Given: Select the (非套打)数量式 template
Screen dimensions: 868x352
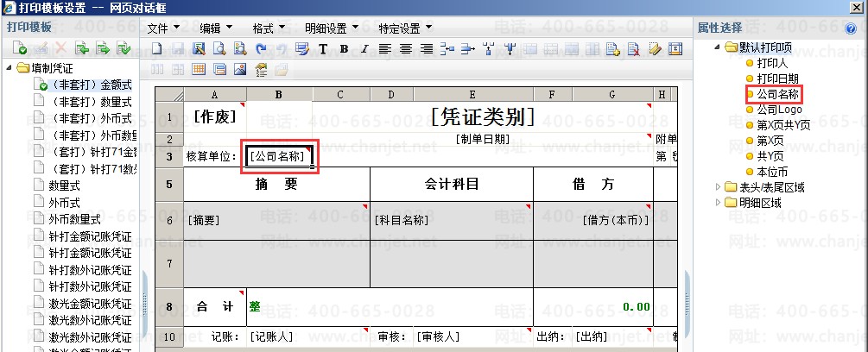Looking at the screenshot, I should [x=90, y=102].
